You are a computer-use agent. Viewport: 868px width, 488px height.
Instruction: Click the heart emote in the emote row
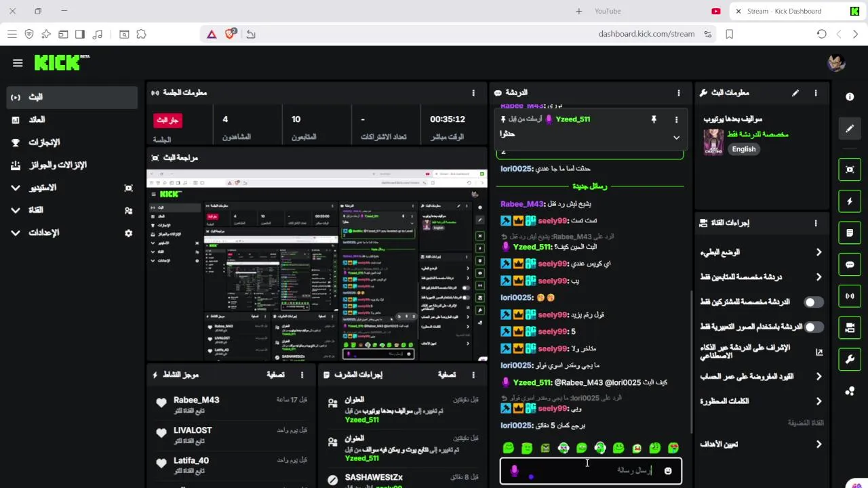point(673,448)
